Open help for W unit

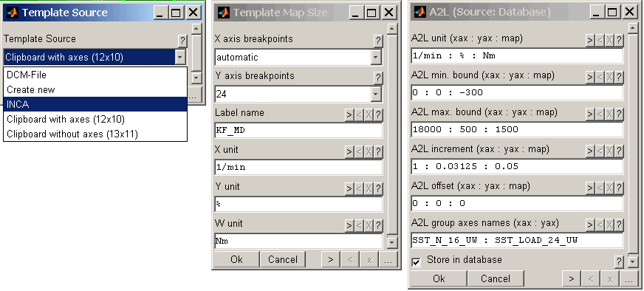378,226
